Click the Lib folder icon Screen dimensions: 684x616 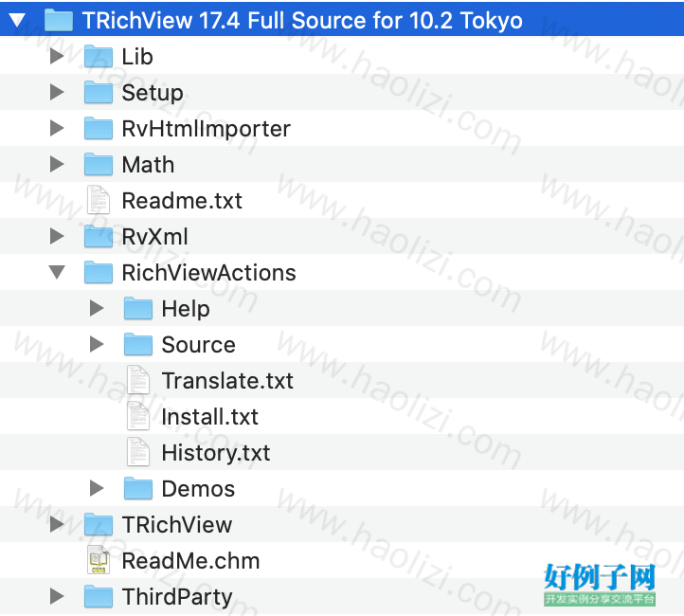pos(99,56)
